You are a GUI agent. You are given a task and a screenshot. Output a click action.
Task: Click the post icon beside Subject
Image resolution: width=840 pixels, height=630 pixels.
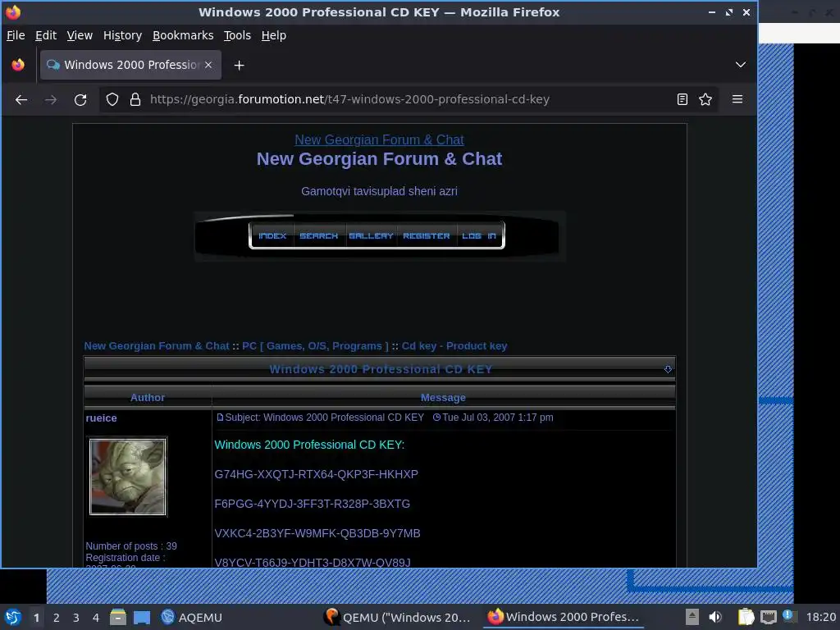(x=220, y=418)
